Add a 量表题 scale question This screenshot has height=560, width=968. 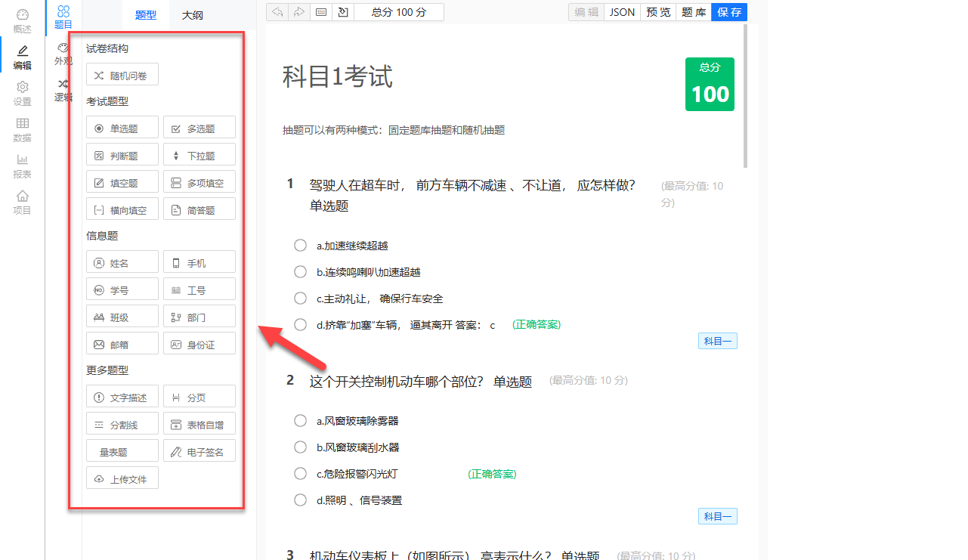122,451
